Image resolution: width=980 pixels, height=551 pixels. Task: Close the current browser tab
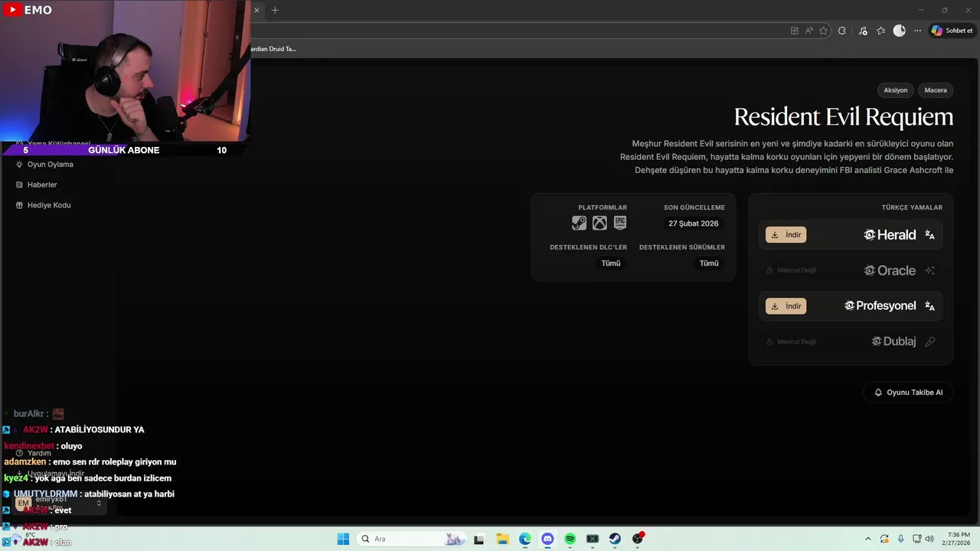point(257,10)
